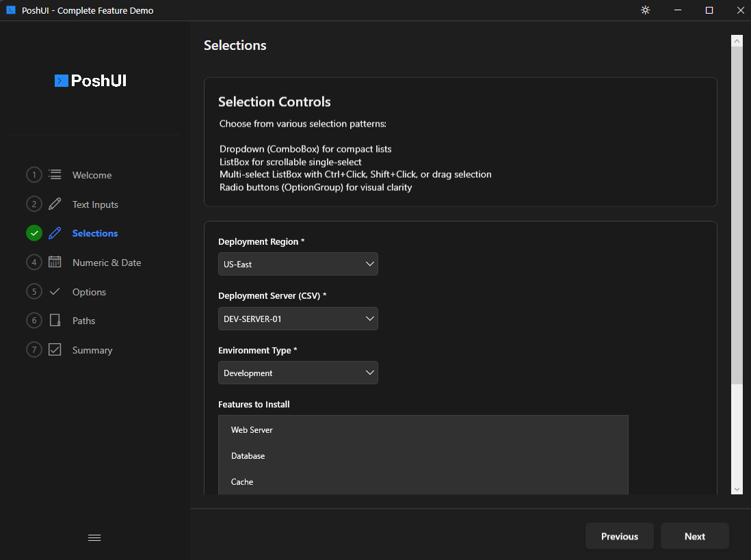Click the Text Inputs pencil icon
751x560 pixels.
pos(55,204)
